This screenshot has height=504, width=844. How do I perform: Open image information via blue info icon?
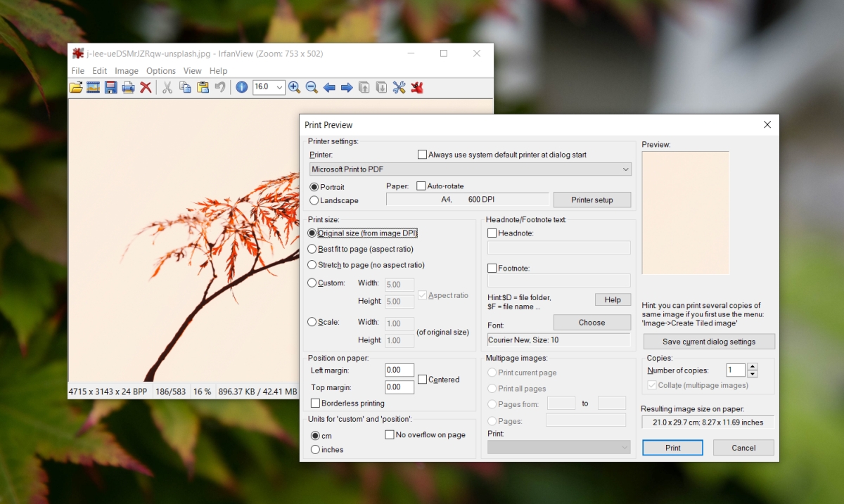pos(241,87)
